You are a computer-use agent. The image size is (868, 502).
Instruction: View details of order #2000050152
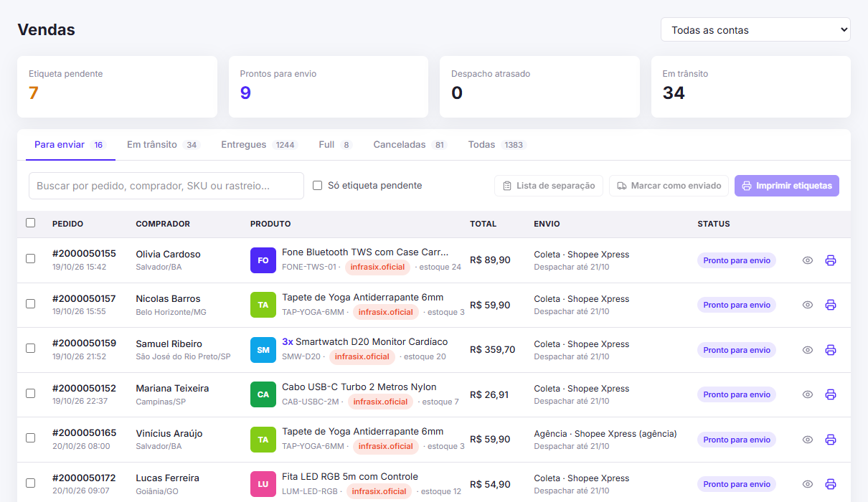[808, 394]
